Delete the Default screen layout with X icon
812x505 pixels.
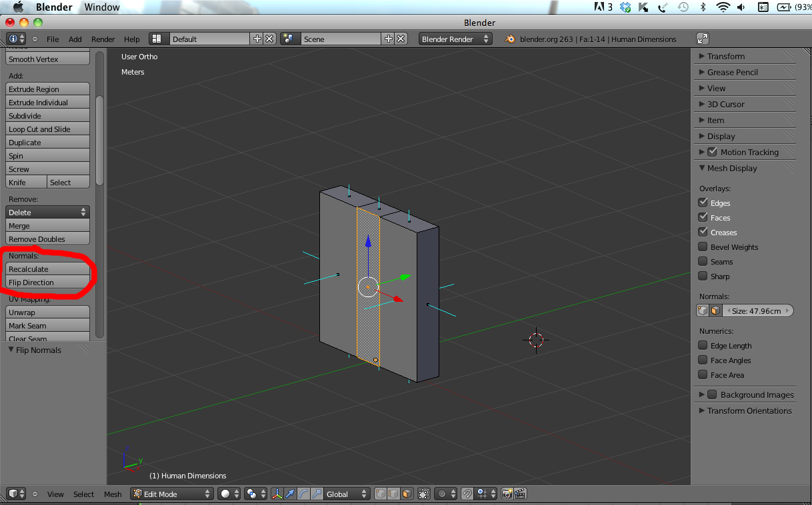(x=269, y=39)
